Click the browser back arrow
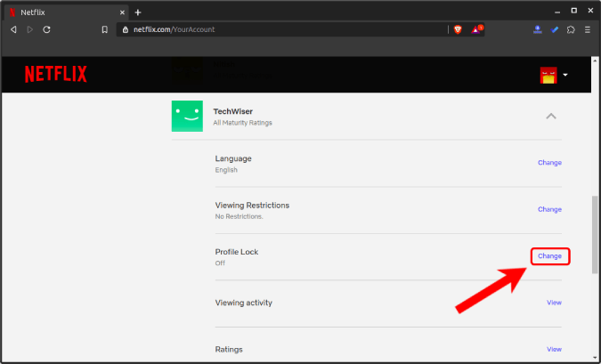 13,29
